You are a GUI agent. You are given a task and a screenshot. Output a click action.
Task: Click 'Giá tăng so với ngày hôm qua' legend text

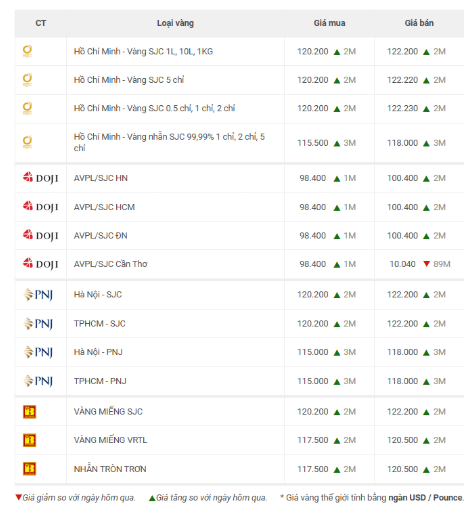[212, 498]
